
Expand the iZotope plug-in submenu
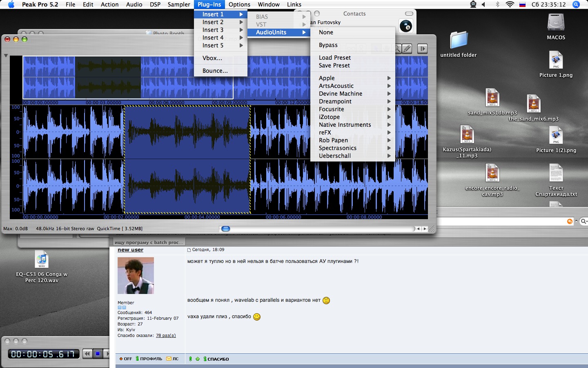click(330, 117)
